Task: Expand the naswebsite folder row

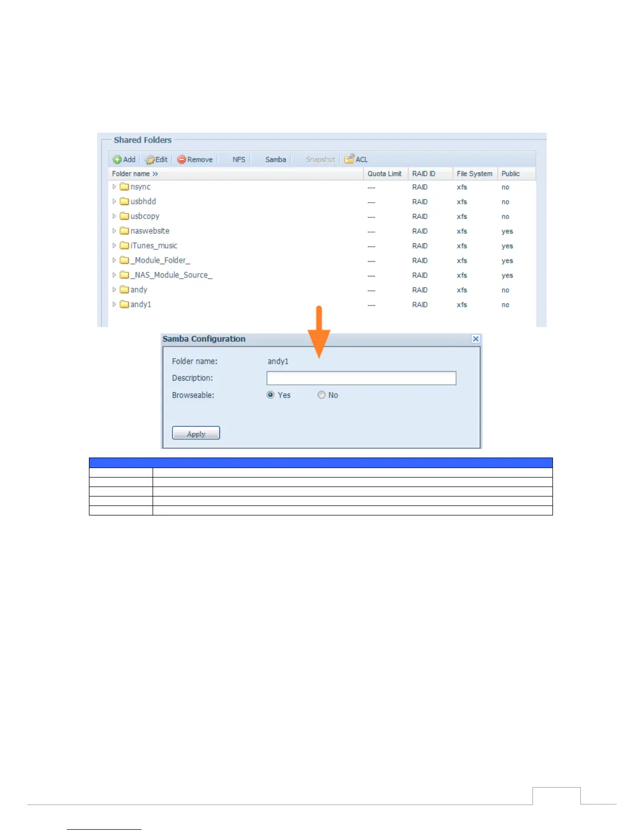Action: pos(114,231)
